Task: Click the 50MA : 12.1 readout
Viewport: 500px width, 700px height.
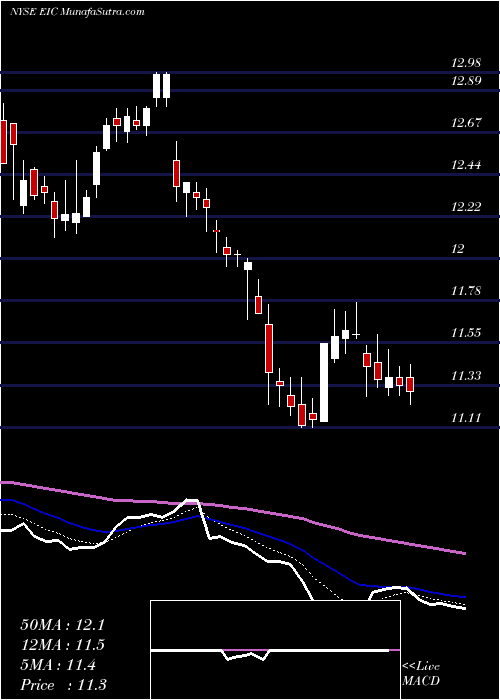Action: [x=62, y=625]
